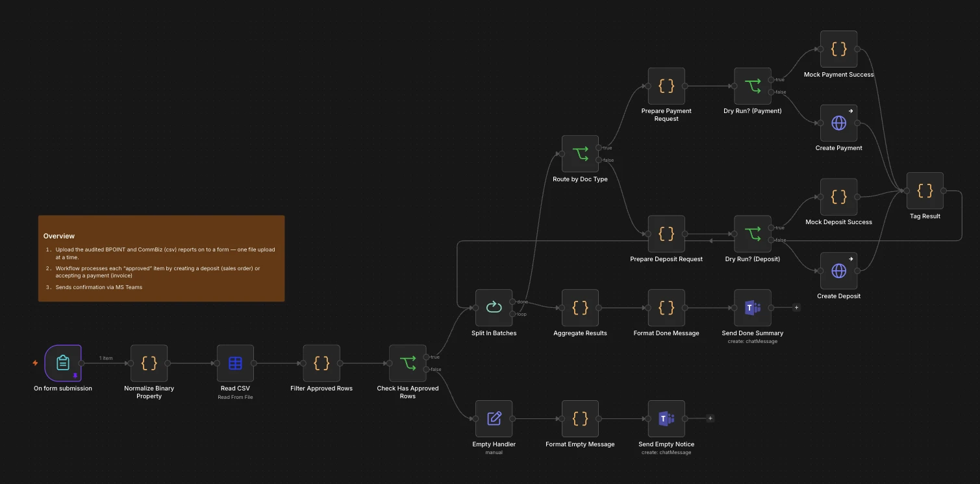The image size is (980, 484).
Task: Click false output of Check Has Approved Rows
Action: click(x=426, y=369)
